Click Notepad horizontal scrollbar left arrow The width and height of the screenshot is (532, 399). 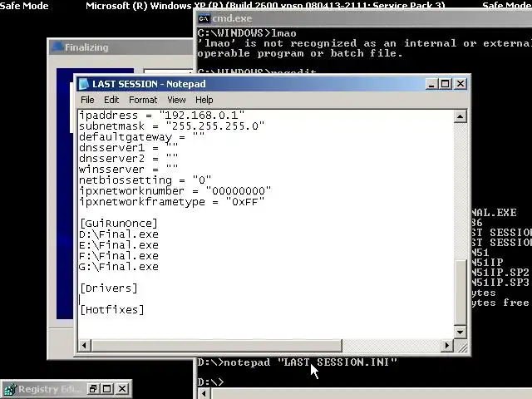coord(84,346)
